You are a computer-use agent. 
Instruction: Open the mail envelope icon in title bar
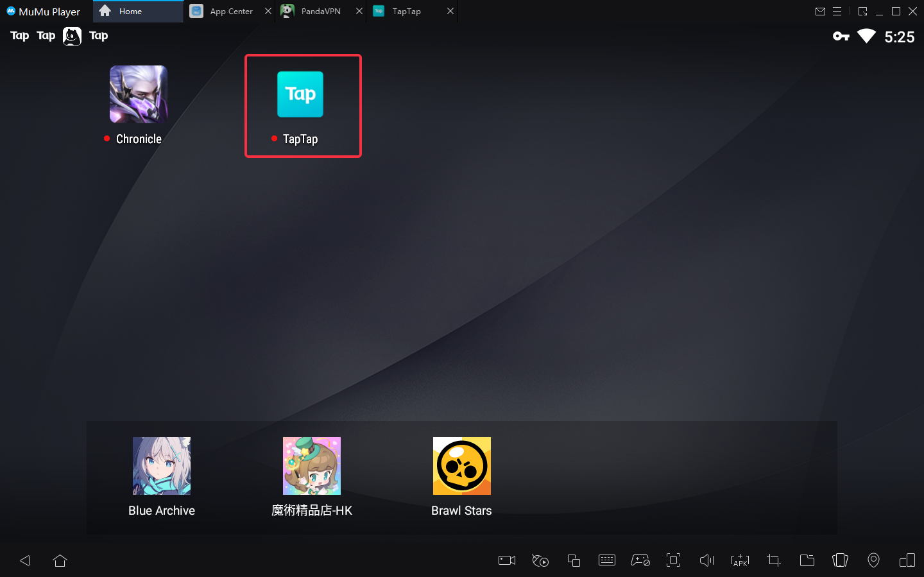click(x=820, y=11)
